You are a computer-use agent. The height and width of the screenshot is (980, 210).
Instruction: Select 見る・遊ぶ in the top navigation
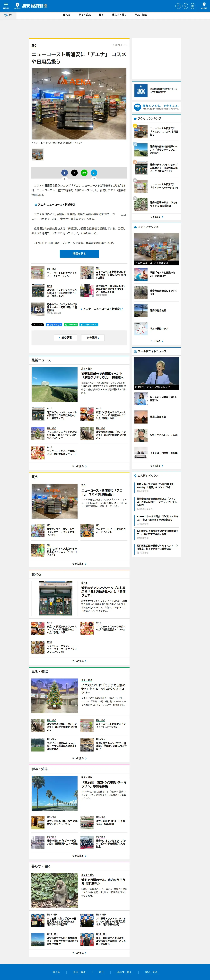[85, 15]
